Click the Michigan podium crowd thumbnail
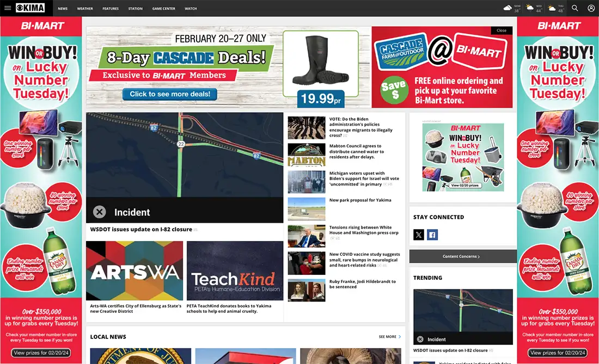This screenshot has width=599, height=364. point(307,182)
